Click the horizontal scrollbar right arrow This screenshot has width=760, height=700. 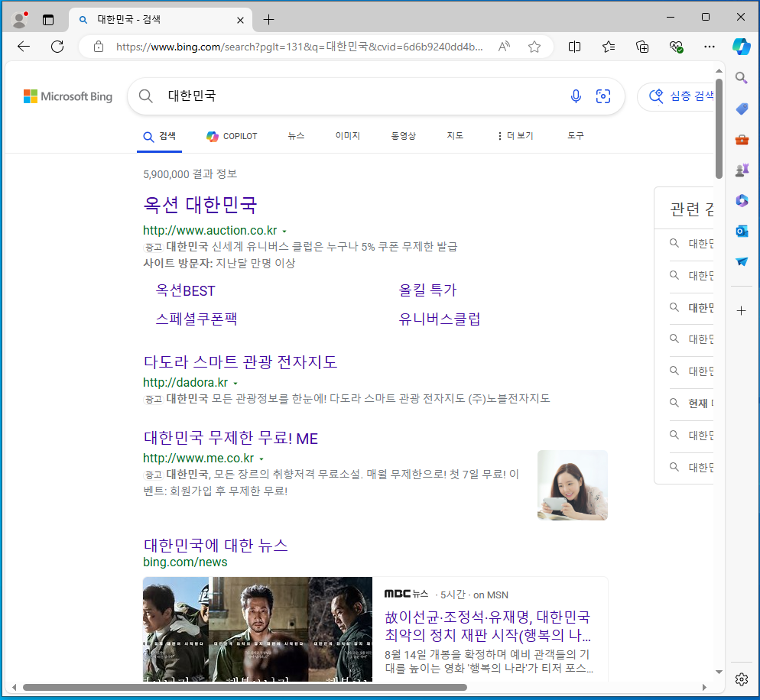pos(704,688)
